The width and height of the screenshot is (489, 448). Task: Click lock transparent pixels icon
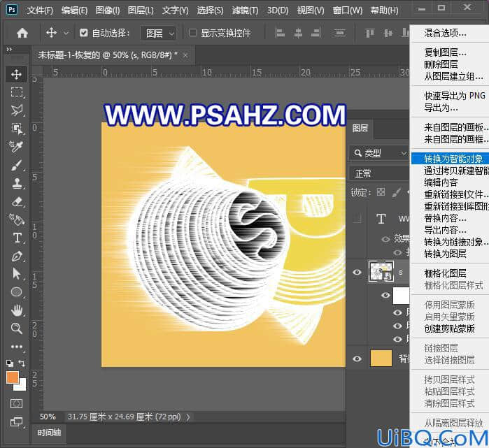click(x=381, y=192)
